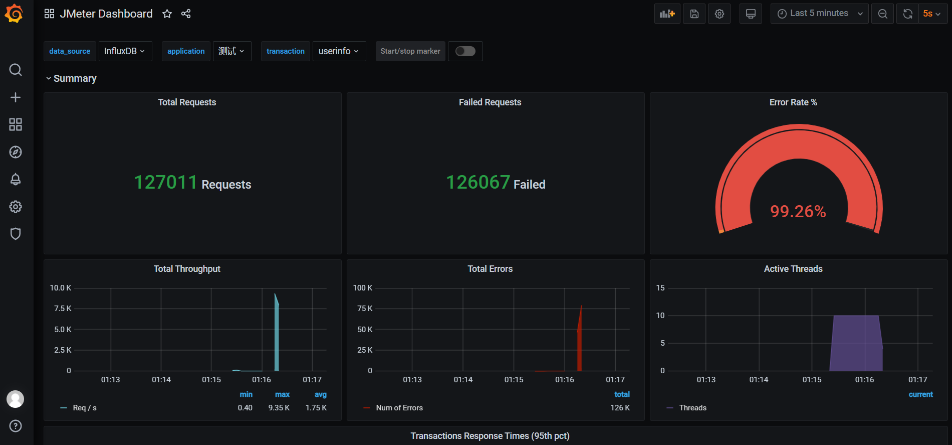952x445 pixels.
Task: Open the Total Requests panel title menu
Action: pyautogui.click(x=187, y=102)
